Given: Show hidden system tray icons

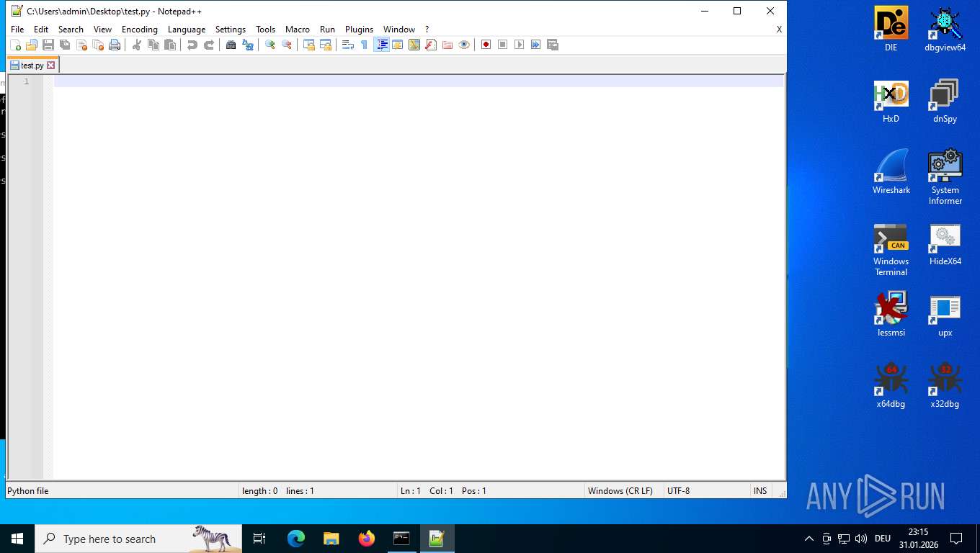Looking at the screenshot, I should 808,539.
